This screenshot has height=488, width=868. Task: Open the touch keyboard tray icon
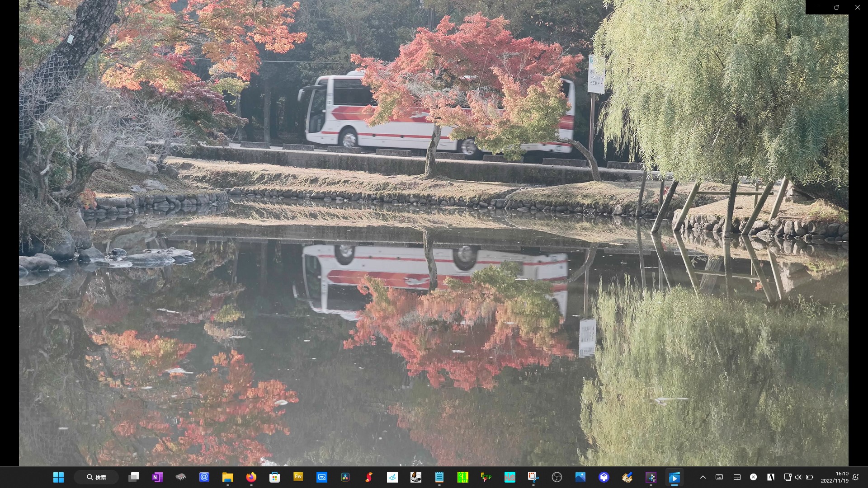719,477
